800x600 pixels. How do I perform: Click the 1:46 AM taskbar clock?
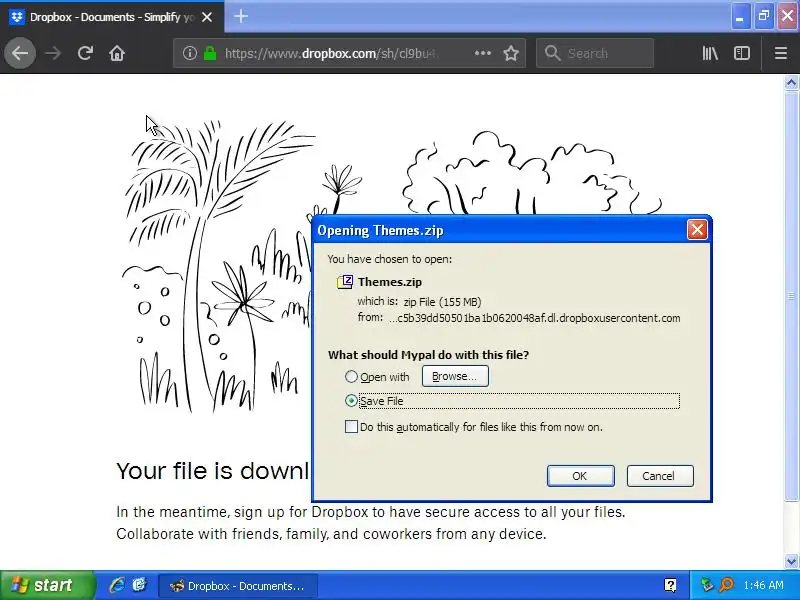click(763, 585)
